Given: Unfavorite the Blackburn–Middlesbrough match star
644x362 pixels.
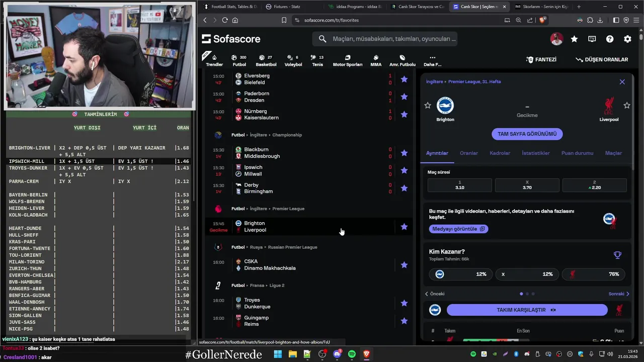Looking at the screenshot, I should [404, 153].
